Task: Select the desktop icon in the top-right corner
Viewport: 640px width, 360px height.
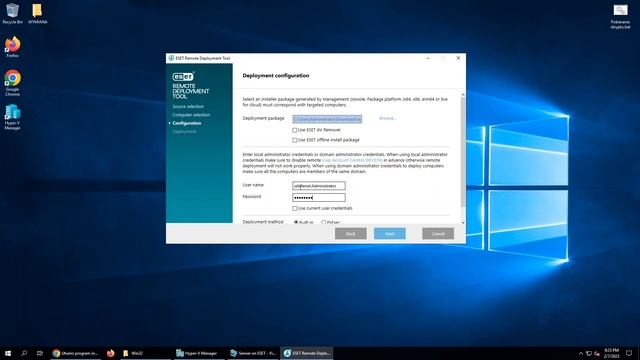Action: click(x=620, y=16)
